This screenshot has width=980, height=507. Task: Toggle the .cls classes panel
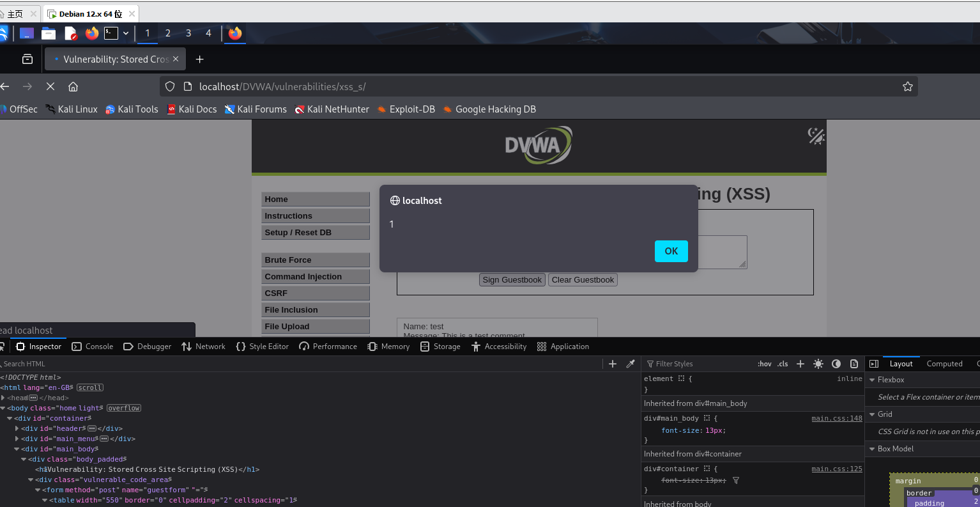(783, 364)
